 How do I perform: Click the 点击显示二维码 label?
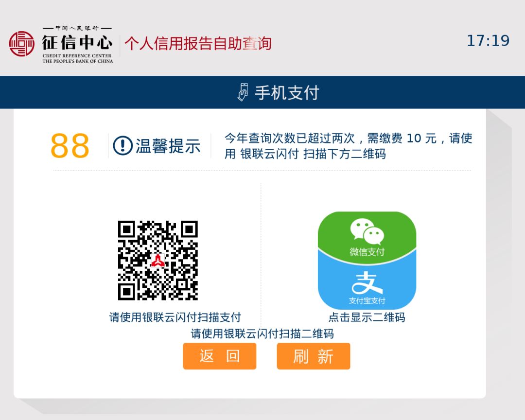(367, 317)
